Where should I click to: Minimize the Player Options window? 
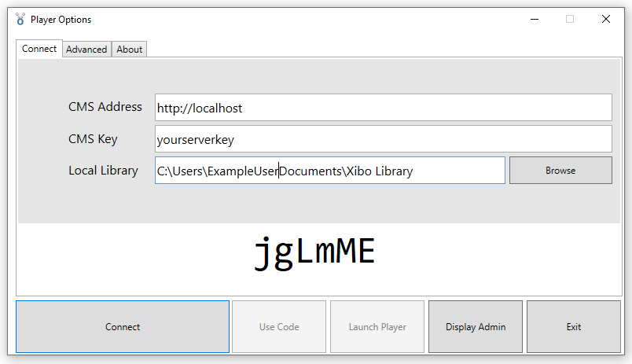pos(534,20)
